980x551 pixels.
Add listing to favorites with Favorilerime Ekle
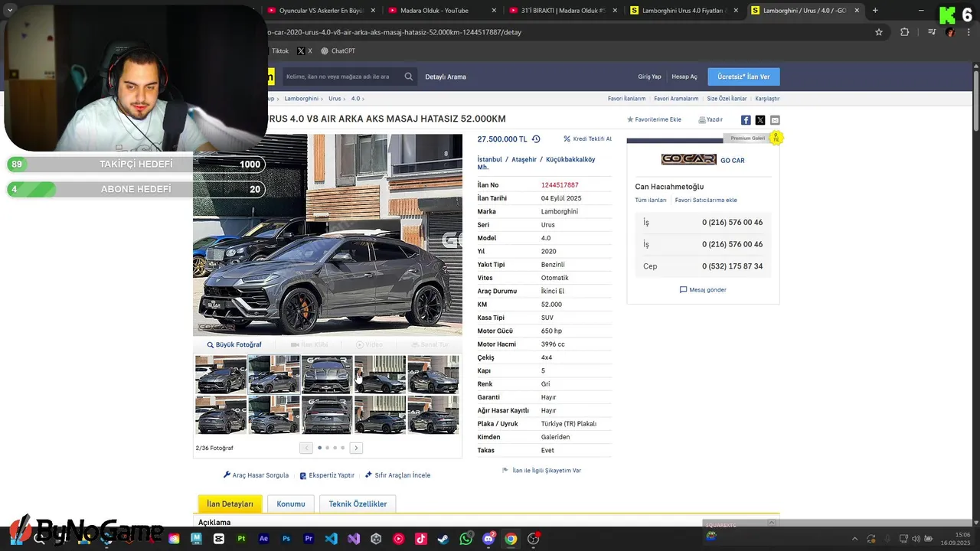pos(654,119)
